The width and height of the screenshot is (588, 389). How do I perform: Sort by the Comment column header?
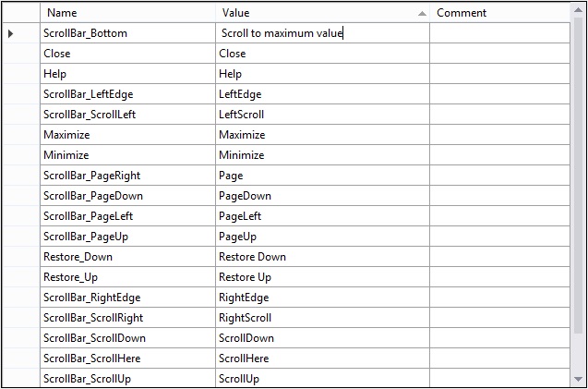(x=500, y=13)
